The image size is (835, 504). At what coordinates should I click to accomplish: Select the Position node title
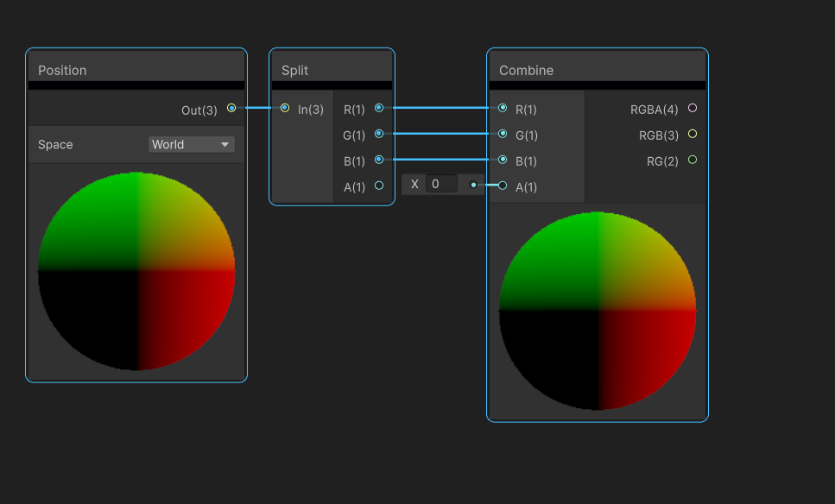pos(62,70)
